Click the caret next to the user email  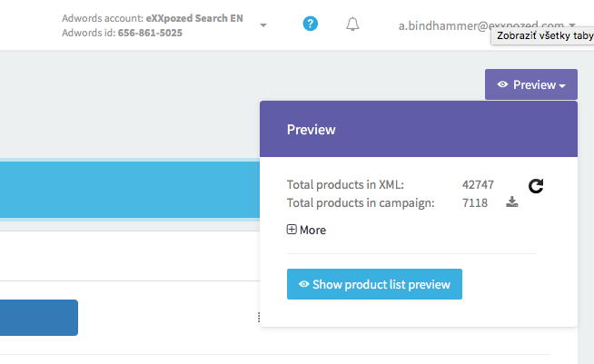pyautogui.click(x=573, y=25)
